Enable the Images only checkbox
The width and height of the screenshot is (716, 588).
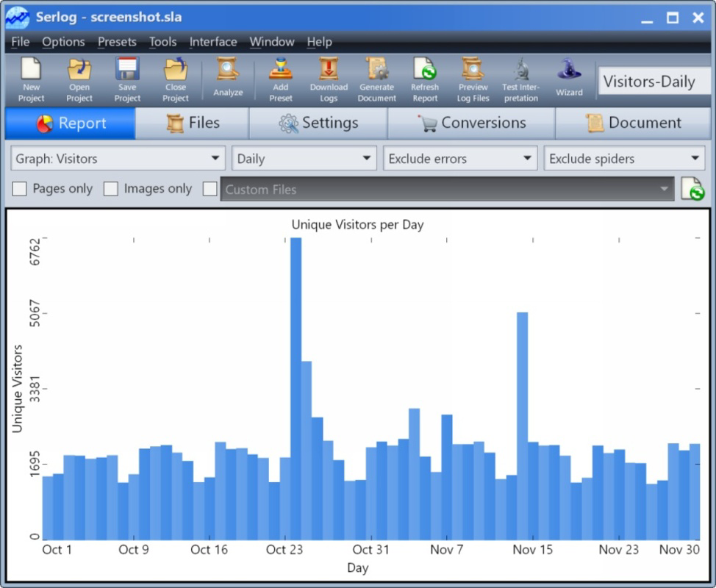point(110,189)
